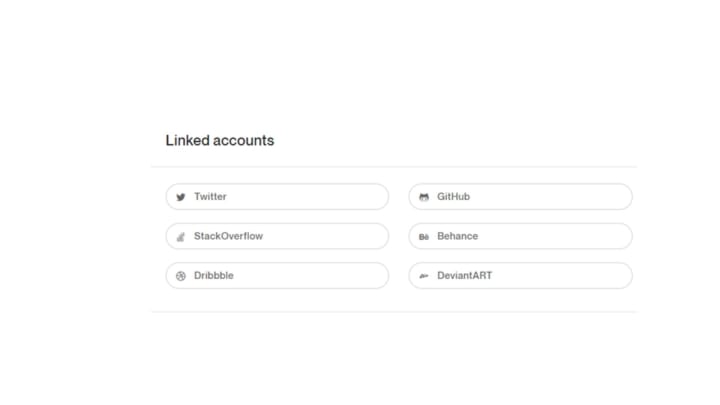Viewport: 720px width, 405px height.
Task: Focus the Twitter account field
Action: pyautogui.click(x=300, y=197)
